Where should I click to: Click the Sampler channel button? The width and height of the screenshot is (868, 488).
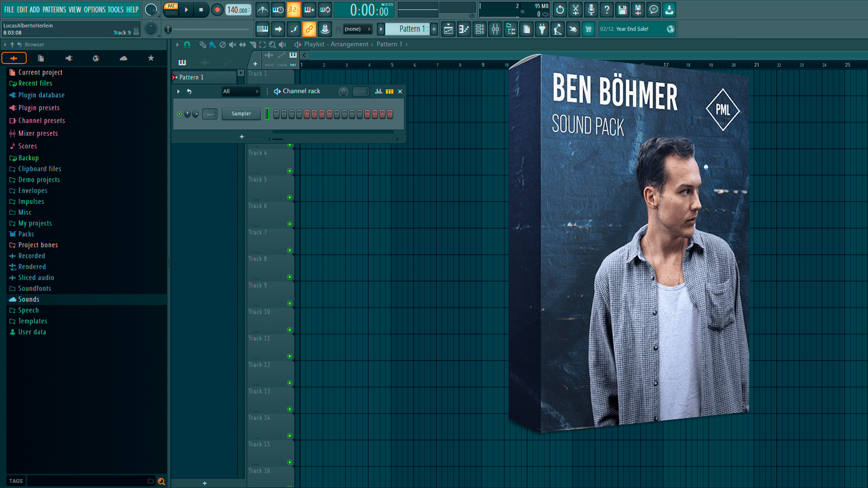[241, 114]
